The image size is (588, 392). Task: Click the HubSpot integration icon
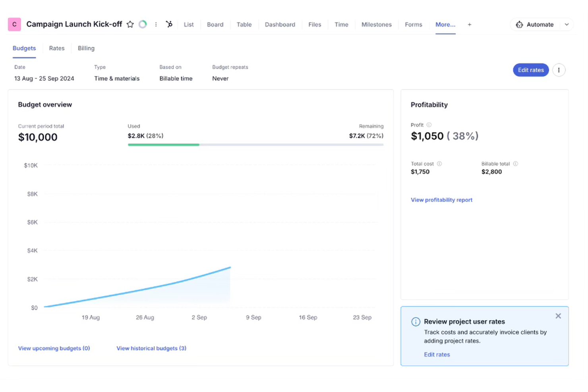[x=169, y=24]
